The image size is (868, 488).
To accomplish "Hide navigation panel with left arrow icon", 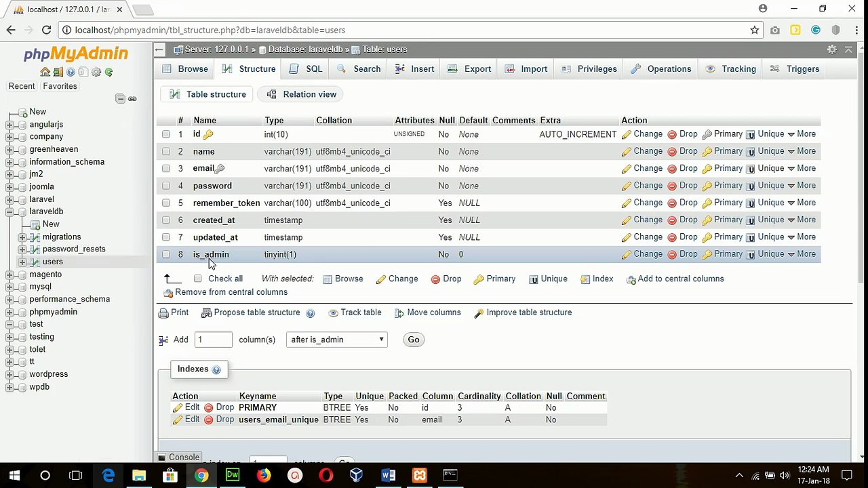I will [x=159, y=49].
